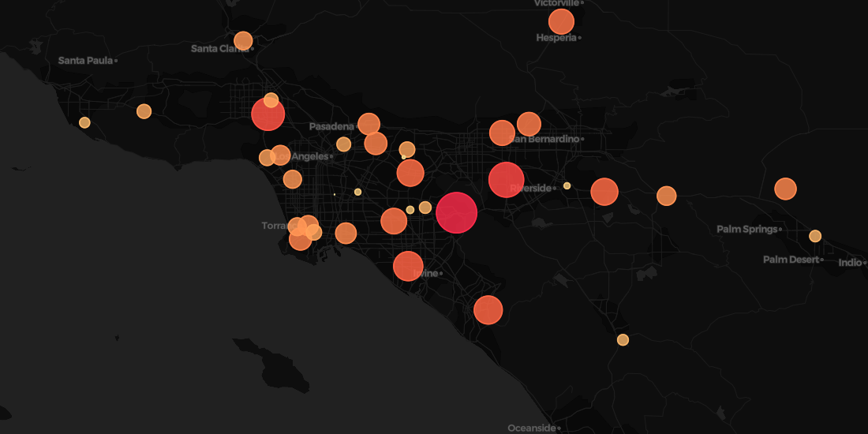Click the westernmost small bubble near the coast
The width and height of the screenshot is (868, 434).
point(84,122)
